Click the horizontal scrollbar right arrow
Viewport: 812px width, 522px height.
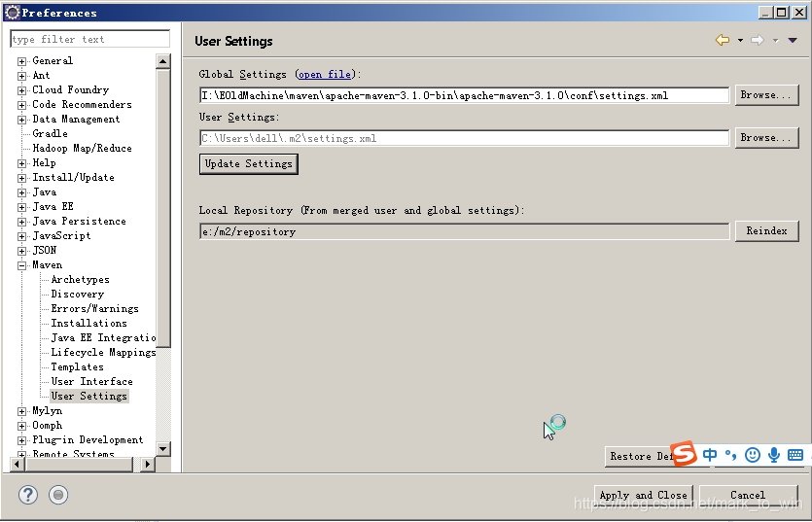tap(148, 464)
